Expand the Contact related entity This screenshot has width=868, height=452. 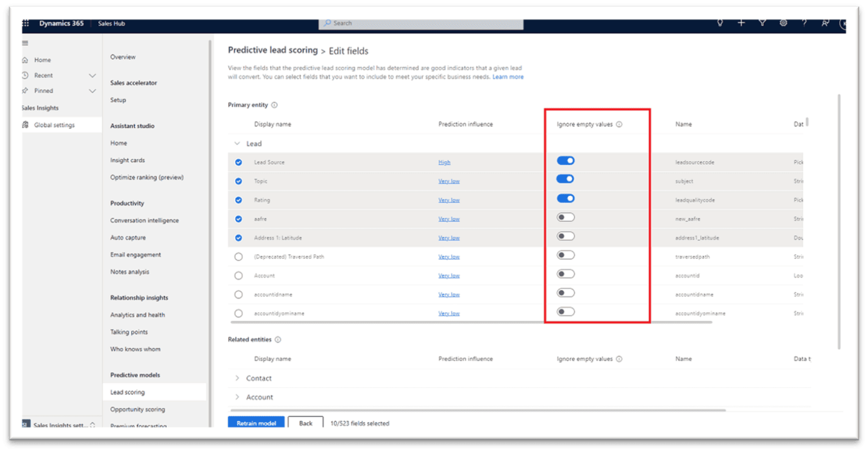237,378
